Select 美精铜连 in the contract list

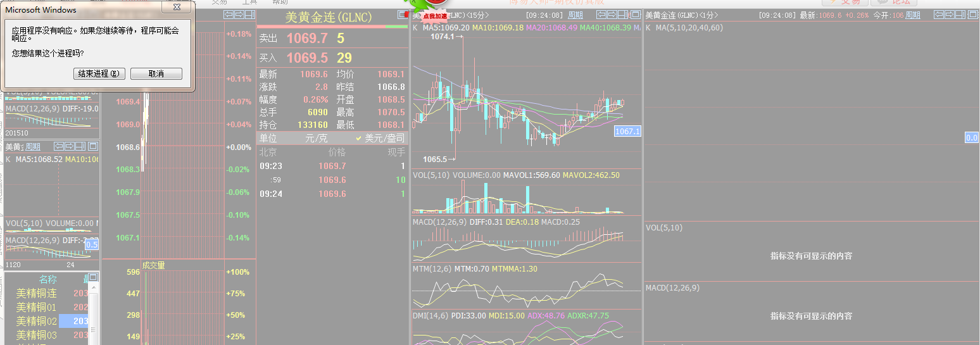point(37,293)
